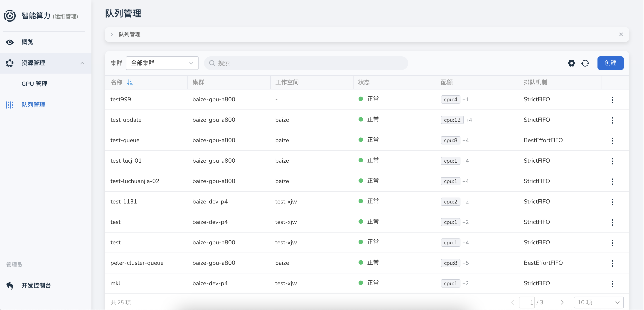Open actions menu for peter-cluster-queue row
644x310 pixels.
(x=612, y=263)
